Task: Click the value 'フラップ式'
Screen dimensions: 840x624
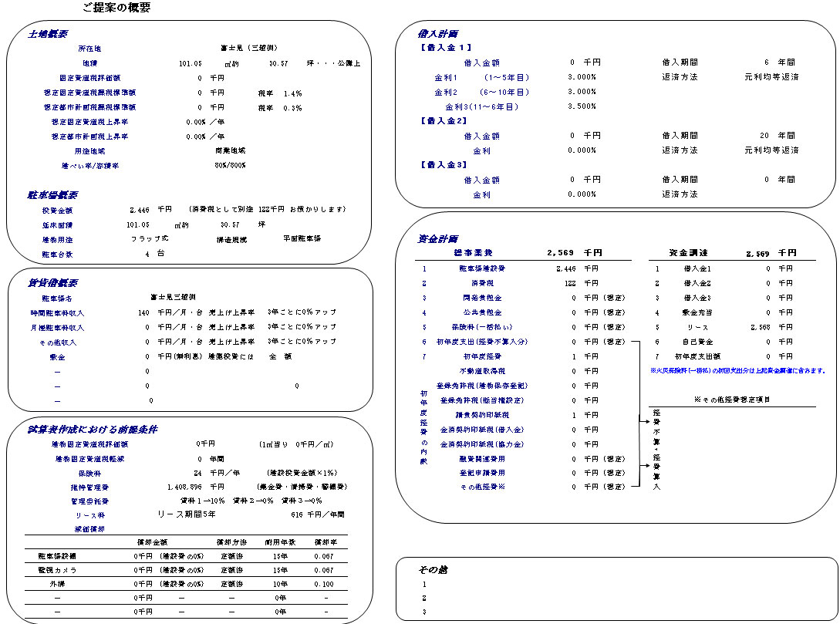Action: pos(150,239)
